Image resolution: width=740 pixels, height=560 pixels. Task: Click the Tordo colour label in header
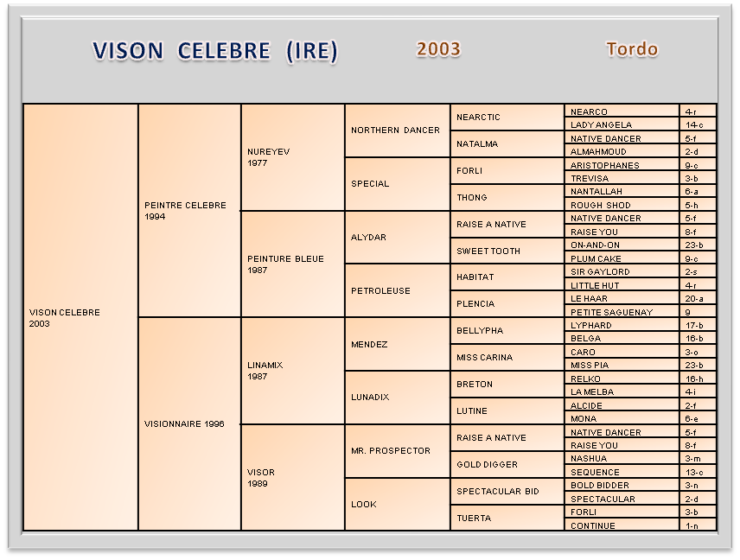(632, 49)
